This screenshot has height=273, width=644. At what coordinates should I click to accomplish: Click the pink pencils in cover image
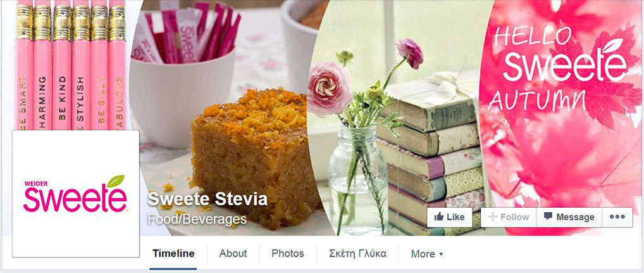point(71,65)
